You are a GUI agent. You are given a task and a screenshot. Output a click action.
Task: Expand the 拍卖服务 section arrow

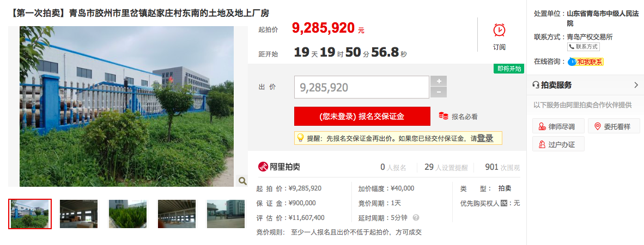pos(636,85)
